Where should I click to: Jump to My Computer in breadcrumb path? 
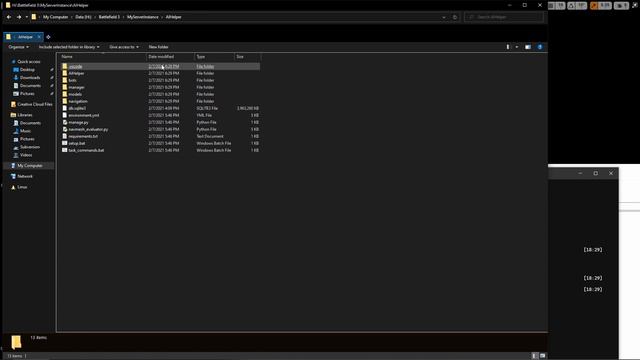(x=56, y=17)
